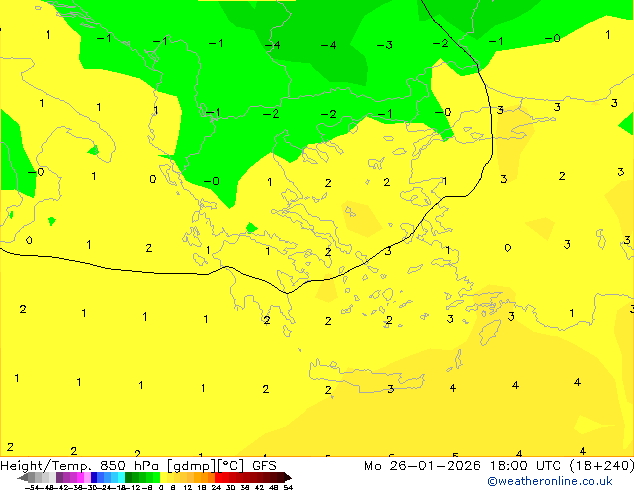Click the Height/Temp. 850 hPa GFS title
This screenshot has height=490, width=634.
[x=138, y=466]
